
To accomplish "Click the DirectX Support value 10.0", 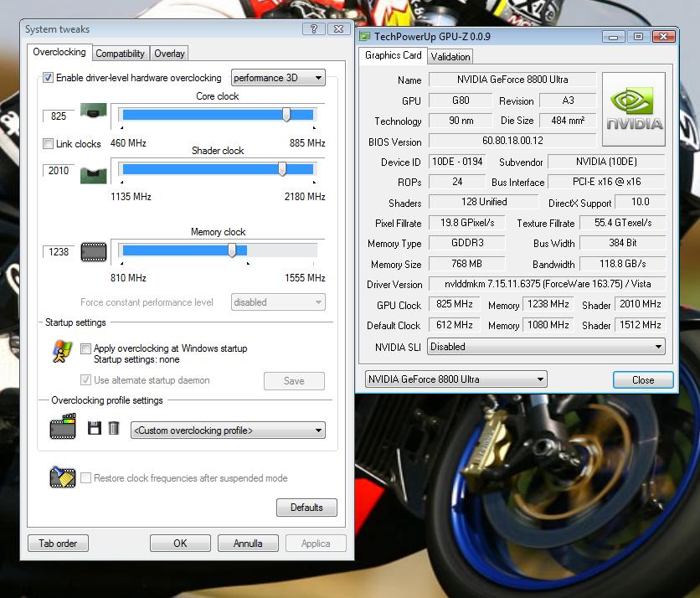I will (641, 202).
